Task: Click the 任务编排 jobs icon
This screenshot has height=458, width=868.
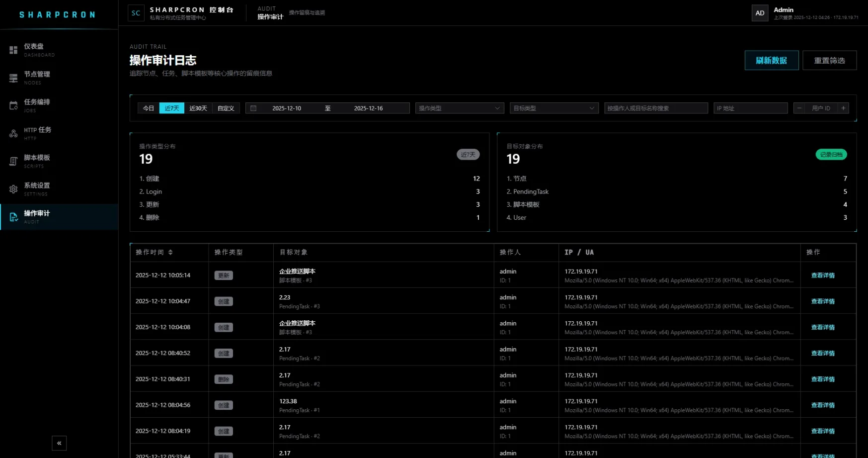Action: (13, 105)
